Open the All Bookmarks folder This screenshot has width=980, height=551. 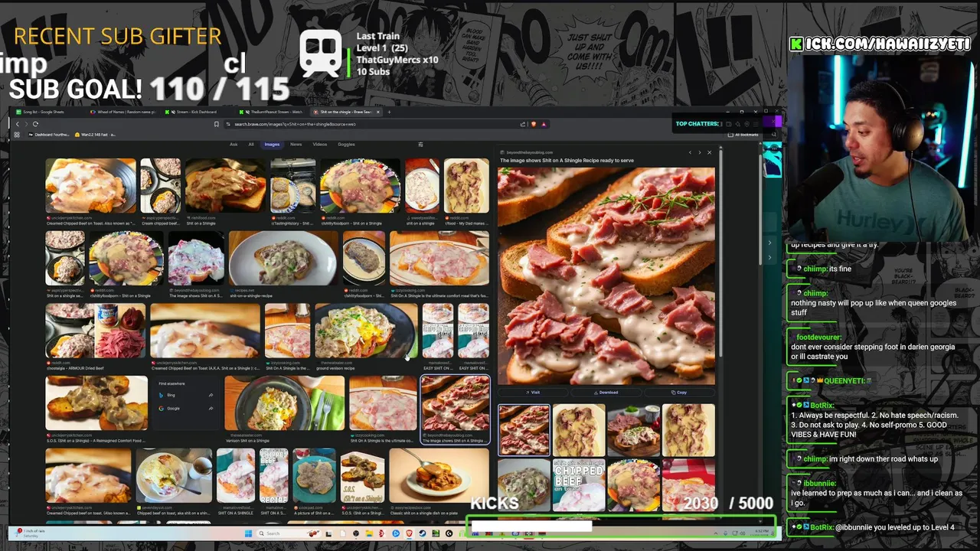tap(744, 135)
